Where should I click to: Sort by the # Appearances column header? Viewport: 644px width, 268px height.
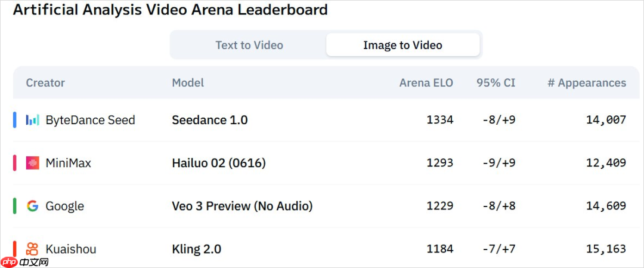click(587, 82)
